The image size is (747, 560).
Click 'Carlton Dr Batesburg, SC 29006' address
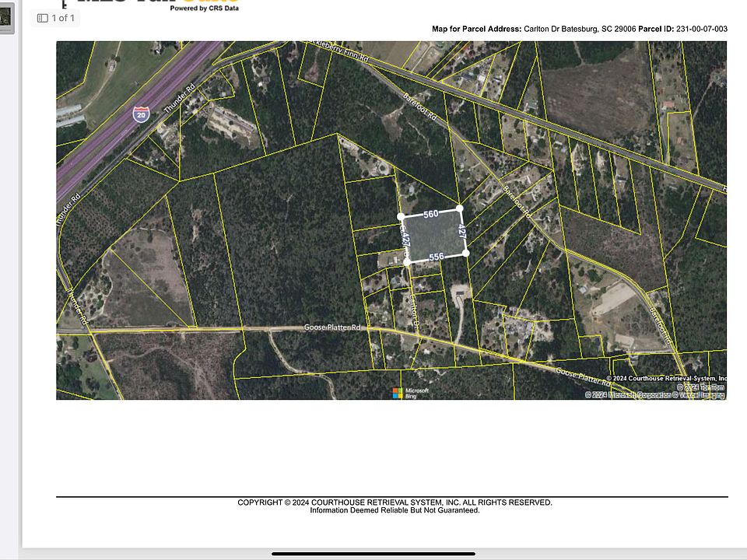click(x=580, y=29)
